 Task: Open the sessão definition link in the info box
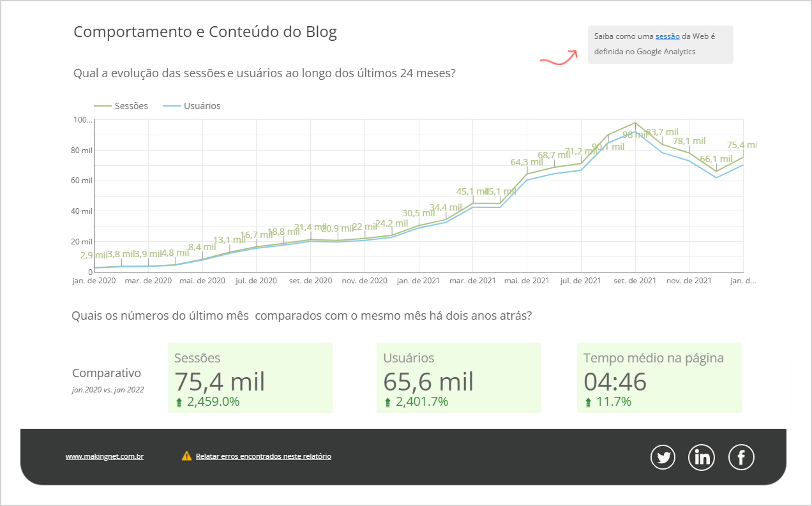667,36
